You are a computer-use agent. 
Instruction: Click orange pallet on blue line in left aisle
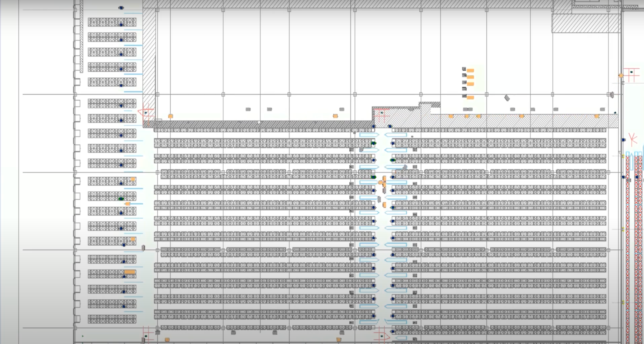click(128, 204)
